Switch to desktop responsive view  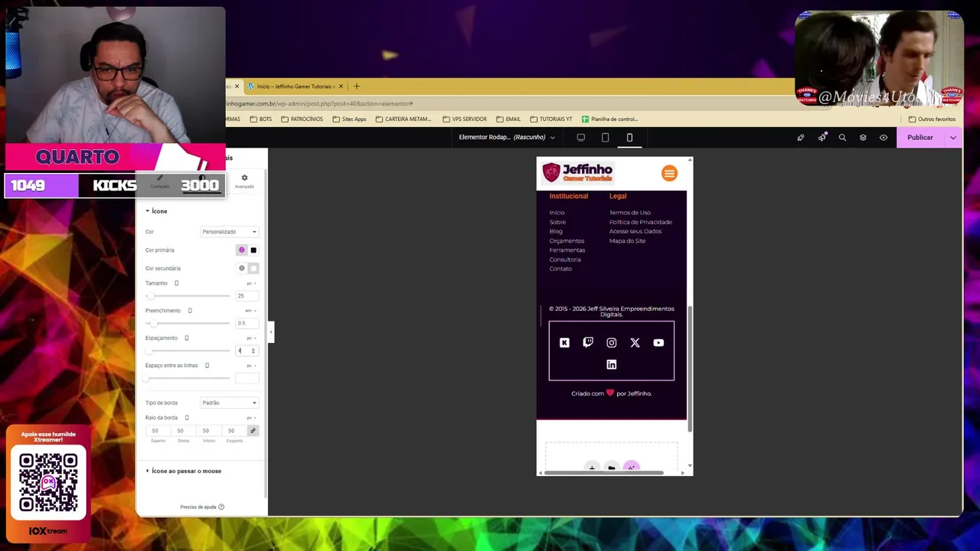click(580, 138)
